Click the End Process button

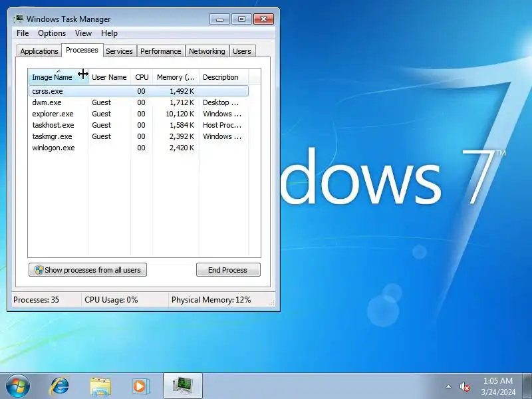click(x=228, y=270)
